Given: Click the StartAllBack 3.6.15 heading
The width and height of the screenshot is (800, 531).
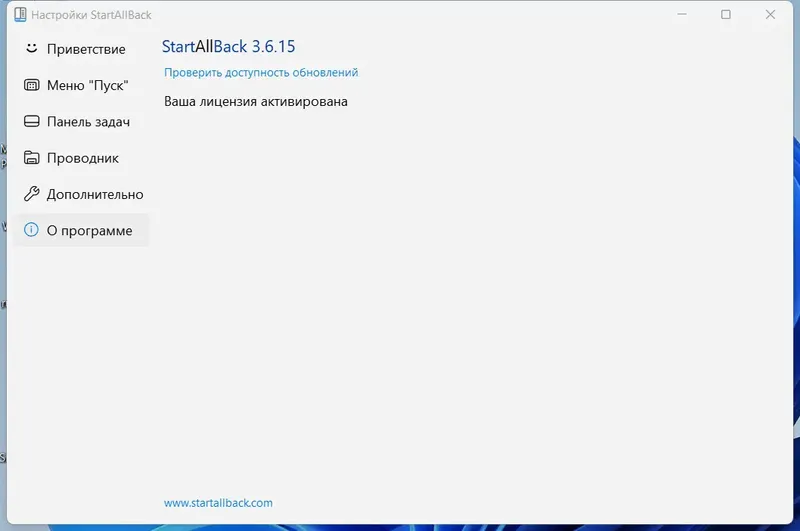Looking at the screenshot, I should coord(229,46).
